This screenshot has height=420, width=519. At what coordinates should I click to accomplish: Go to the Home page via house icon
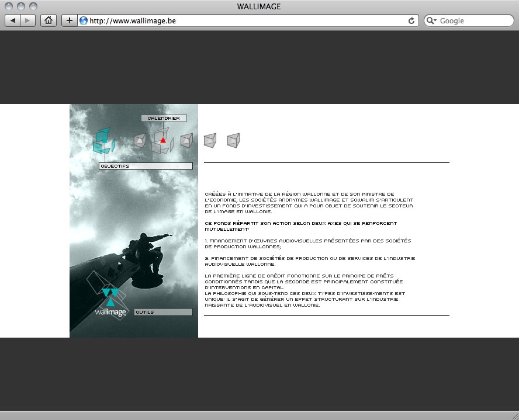click(x=49, y=20)
